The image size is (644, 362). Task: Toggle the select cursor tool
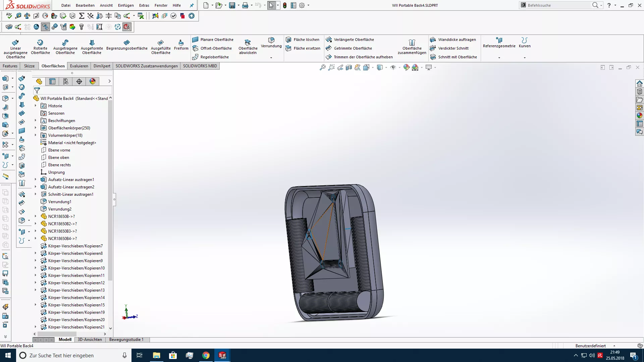coord(271,5)
